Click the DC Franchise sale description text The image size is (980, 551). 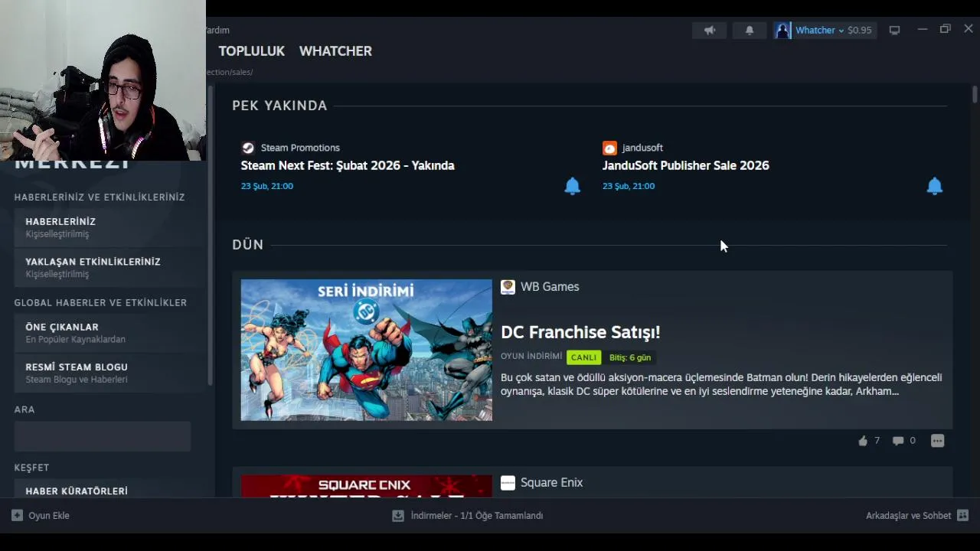coord(721,384)
